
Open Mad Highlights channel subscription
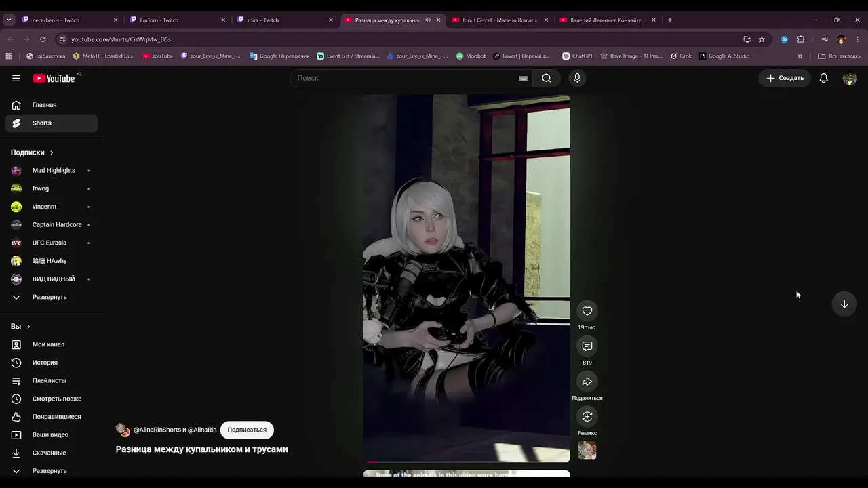click(x=52, y=171)
